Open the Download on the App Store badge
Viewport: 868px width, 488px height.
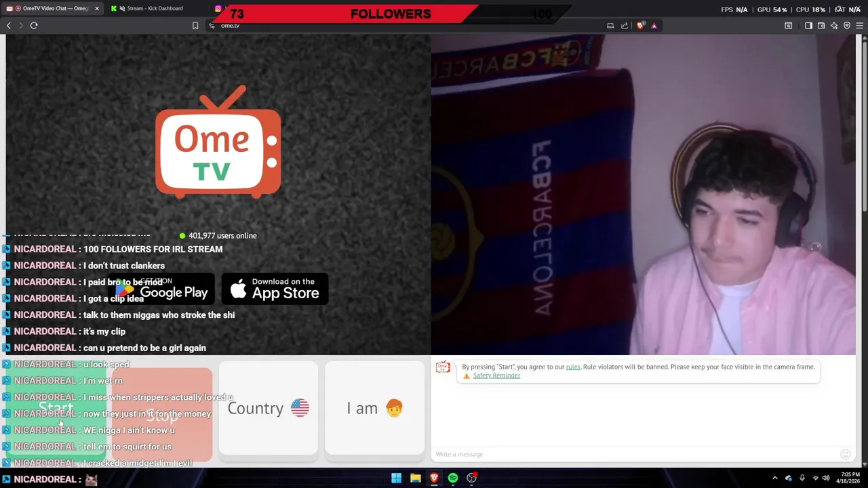tap(275, 289)
